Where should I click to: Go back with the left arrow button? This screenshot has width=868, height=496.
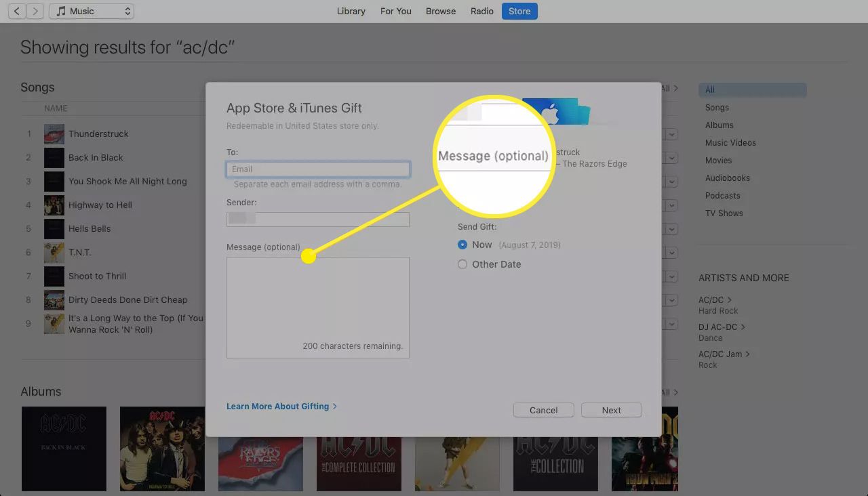(17, 11)
